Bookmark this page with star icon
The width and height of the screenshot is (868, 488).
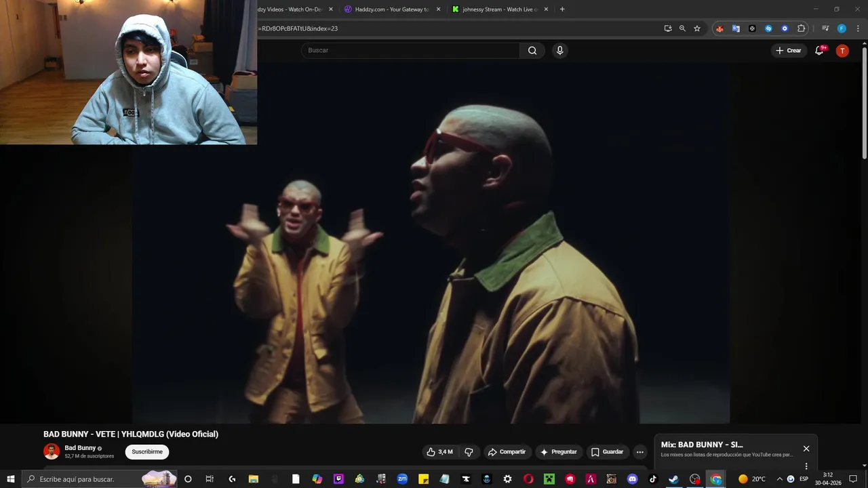[x=697, y=28]
